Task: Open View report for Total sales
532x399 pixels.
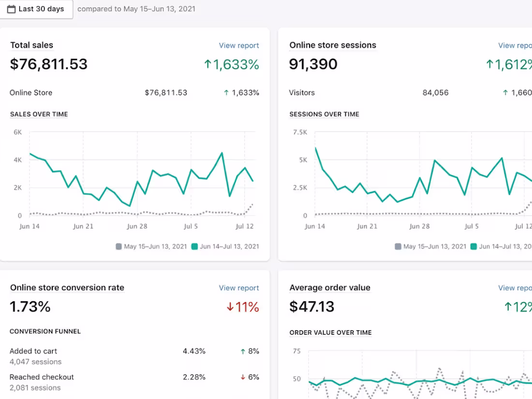Action: click(239, 45)
